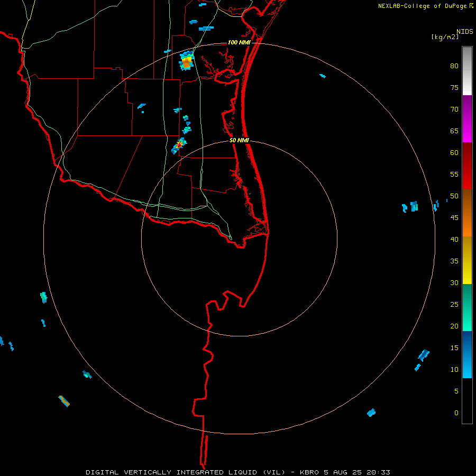Screen dimensions: 476x476
Task: Click the orange streak echo in the lower left
Action: (x=64, y=401)
